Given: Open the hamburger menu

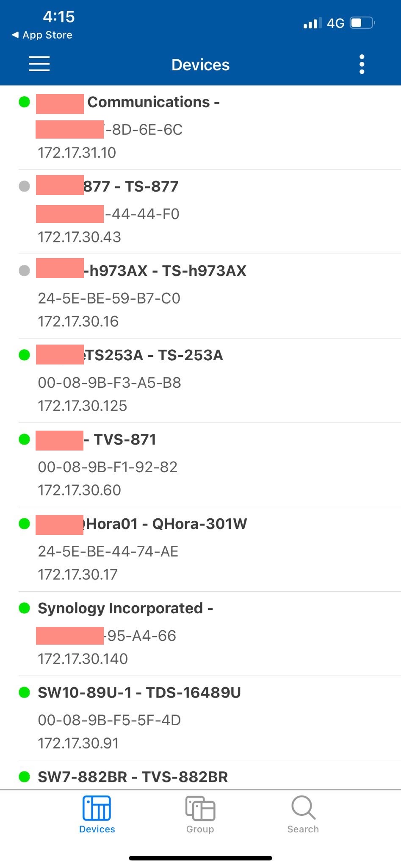Looking at the screenshot, I should pos(39,64).
